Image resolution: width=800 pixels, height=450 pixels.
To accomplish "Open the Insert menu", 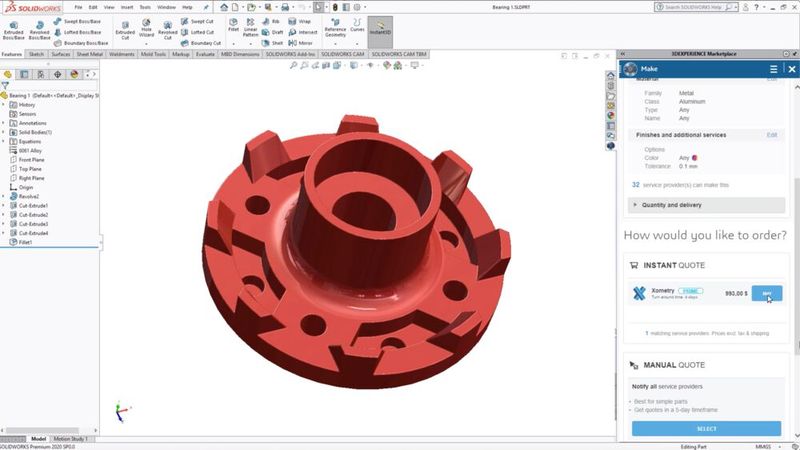I will coord(127,7).
